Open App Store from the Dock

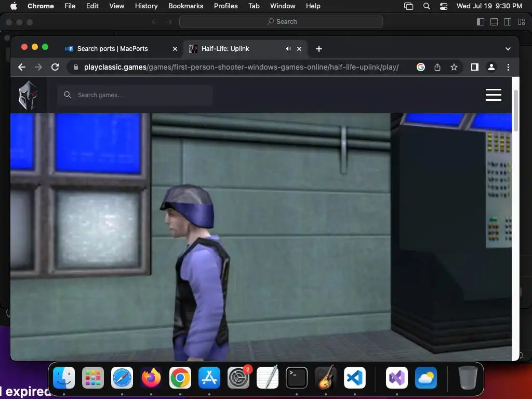209,377
